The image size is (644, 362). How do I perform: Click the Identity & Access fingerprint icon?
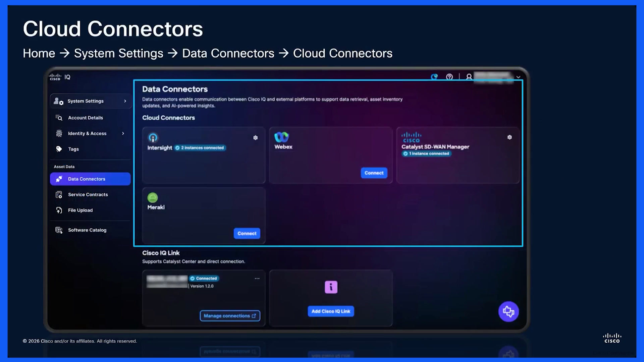(x=59, y=133)
